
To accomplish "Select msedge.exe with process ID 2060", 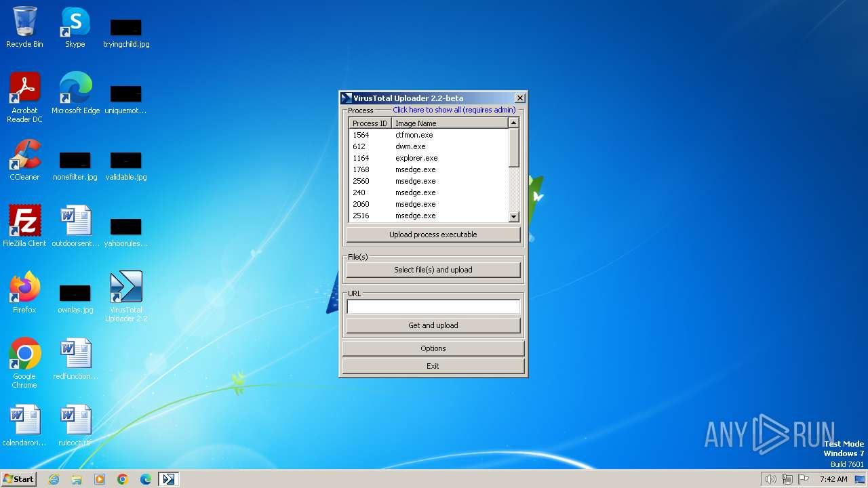I will pos(429,204).
